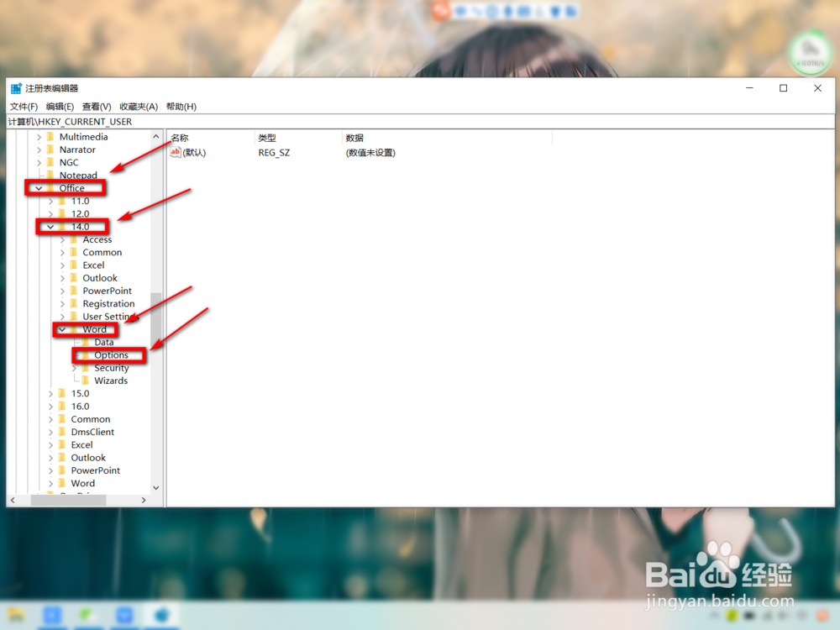
Task: Collapse the expanded Office key
Action: (37, 187)
